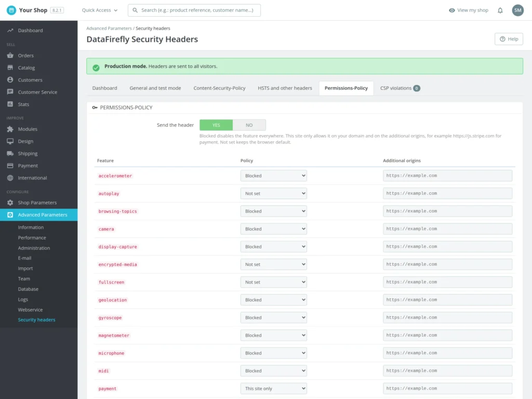Expand the Quick Access menu

pyautogui.click(x=99, y=10)
